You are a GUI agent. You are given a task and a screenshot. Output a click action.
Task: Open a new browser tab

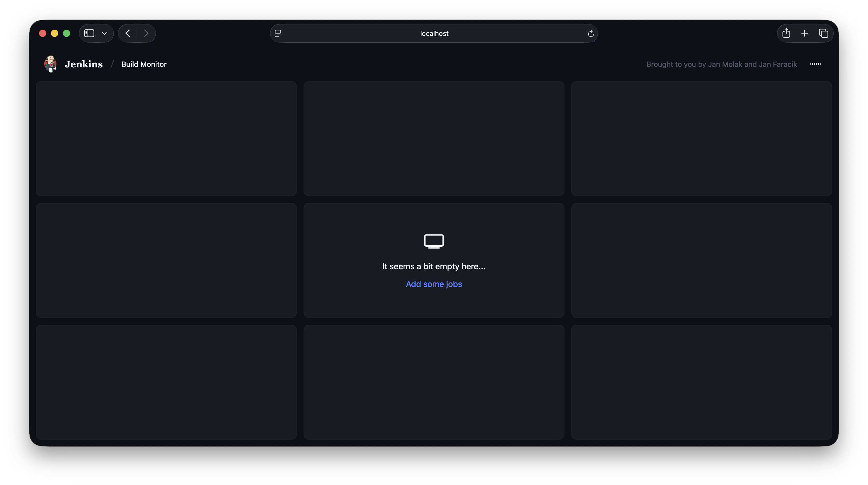click(805, 33)
